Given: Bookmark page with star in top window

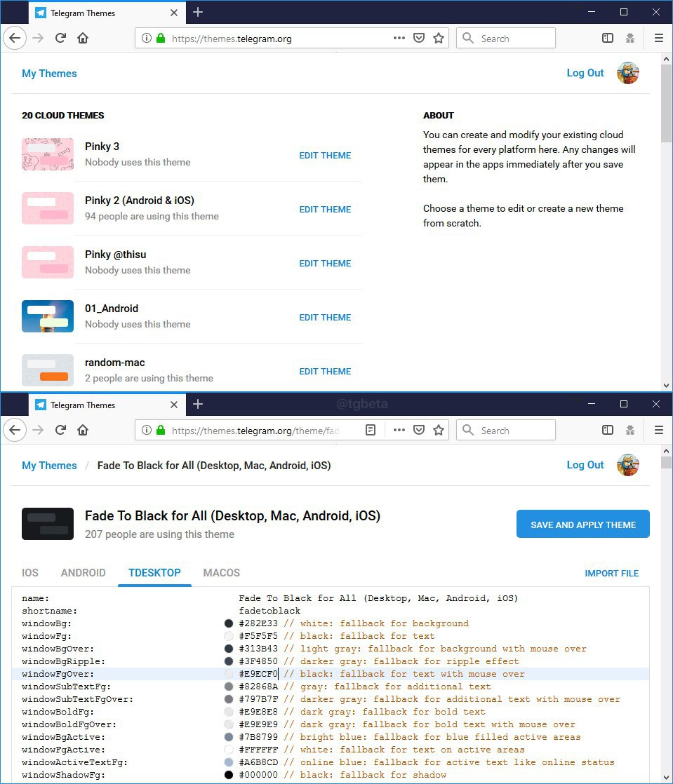Looking at the screenshot, I should point(439,38).
